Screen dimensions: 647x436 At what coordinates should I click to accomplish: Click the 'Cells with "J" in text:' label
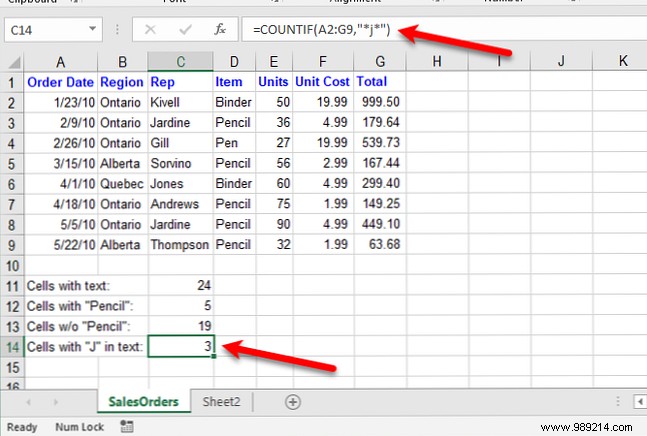point(85,347)
